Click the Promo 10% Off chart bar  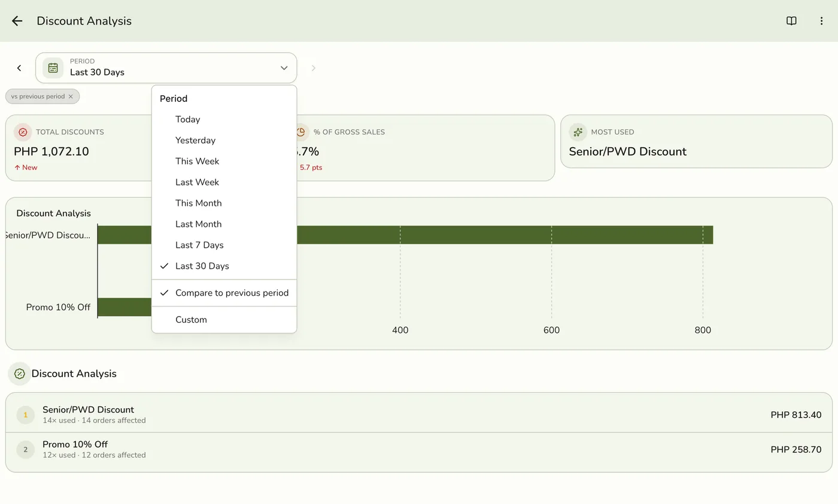pyautogui.click(x=125, y=307)
